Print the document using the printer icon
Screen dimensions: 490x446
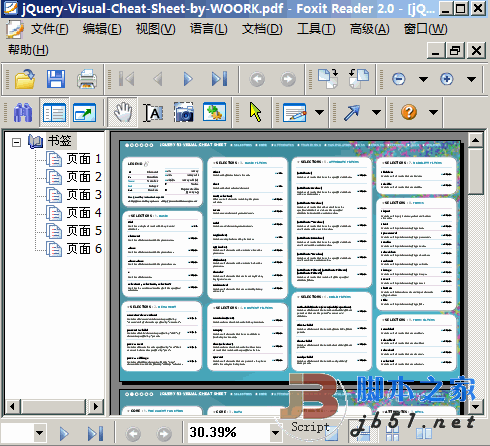(x=87, y=79)
